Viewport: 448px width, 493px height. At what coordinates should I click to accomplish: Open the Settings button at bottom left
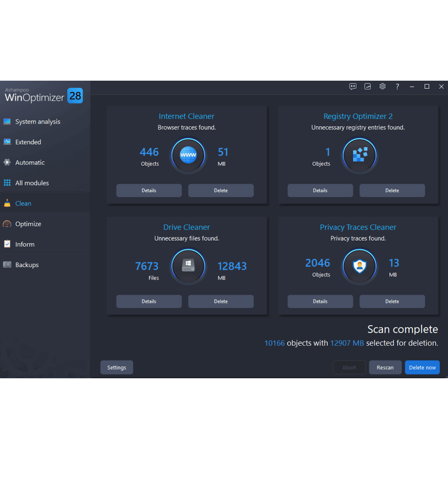pyautogui.click(x=116, y=368)
